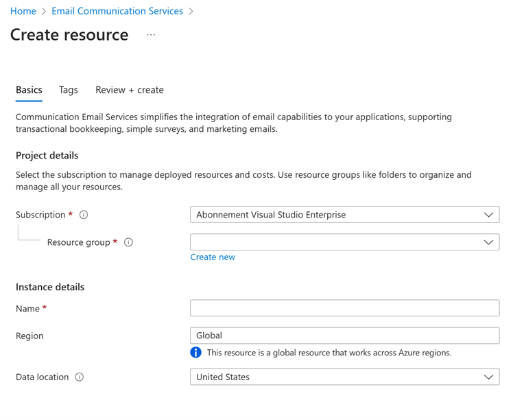The image size is (524, 420).
Task: Click the Region field showing Global
Action: pyautogui.click(x=345, y=336)
